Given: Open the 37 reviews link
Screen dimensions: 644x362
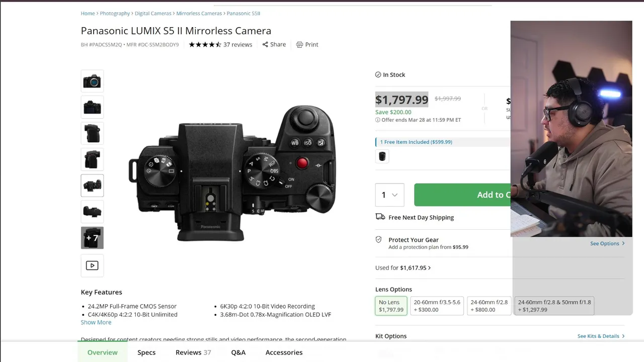Looking at the screenshot, I should pyautogui.click(x=237, y=45).
